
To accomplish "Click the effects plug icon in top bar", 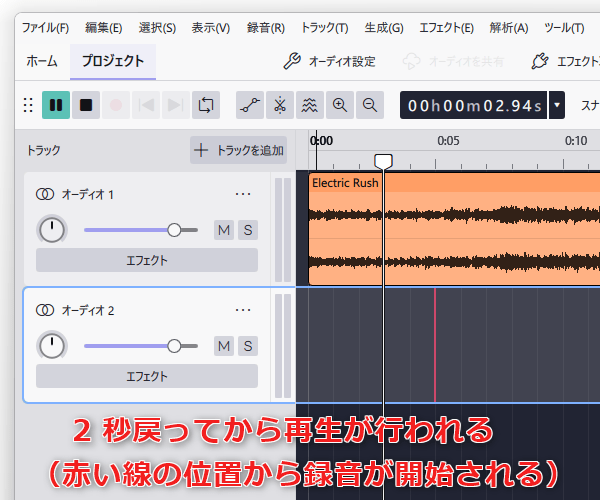I will pyautogui.click(x=540, y=61).
